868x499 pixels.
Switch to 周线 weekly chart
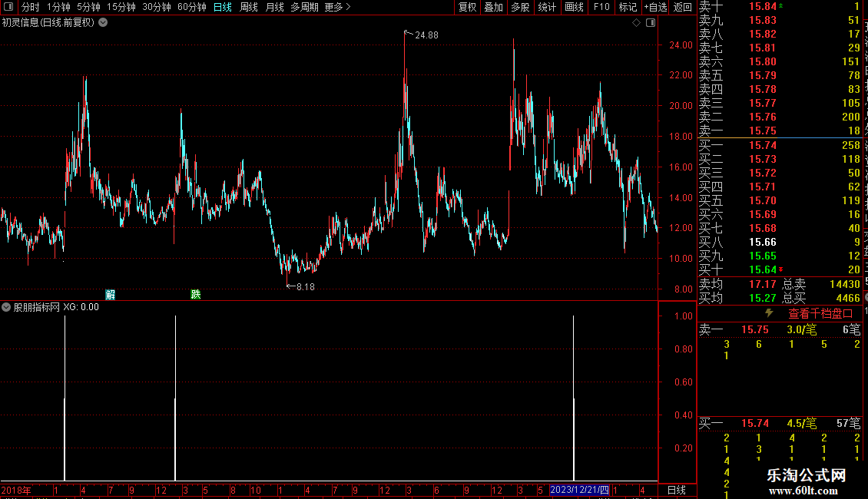pyautogui.click(x=249, y=7)
